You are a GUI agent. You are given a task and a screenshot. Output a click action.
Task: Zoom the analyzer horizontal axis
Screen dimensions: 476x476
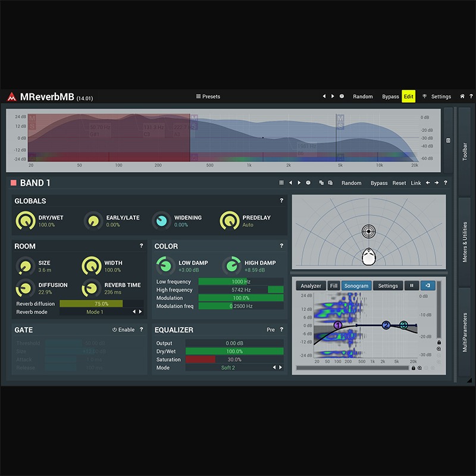click(420, 368)
